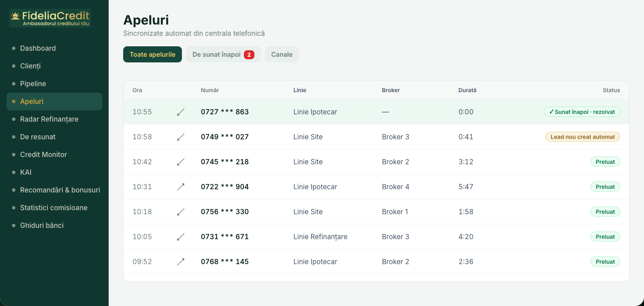Click Broker 4 in the 10:31 row
Viewport: 644px width, 306px height.
point(396,187)
